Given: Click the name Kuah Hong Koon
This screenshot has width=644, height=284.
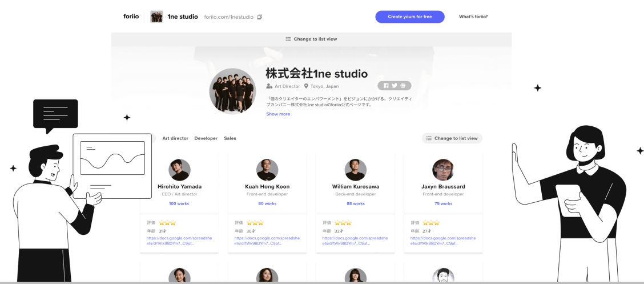Looking at the screenshot, I should coord(267,187).
